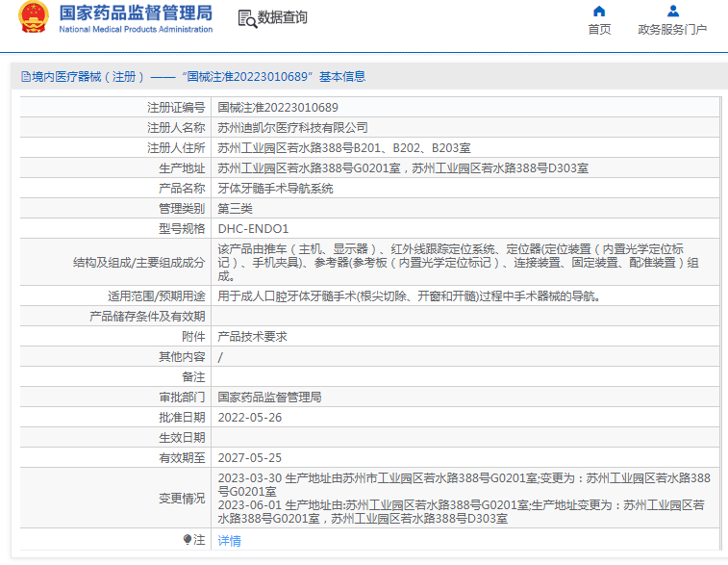This screenshot has height=565, width=728.
Task: Click the 注册人住所 label
Action: [176, 148]
